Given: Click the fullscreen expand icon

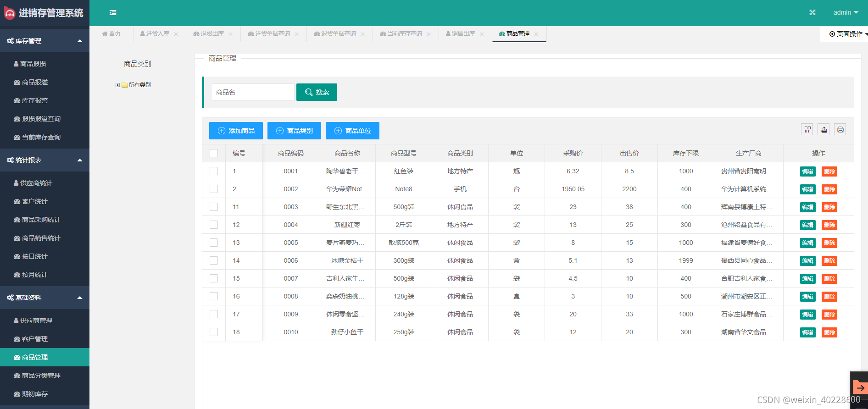Looking at the screenshot, I should pyautogui.click(x=812, y=12).
